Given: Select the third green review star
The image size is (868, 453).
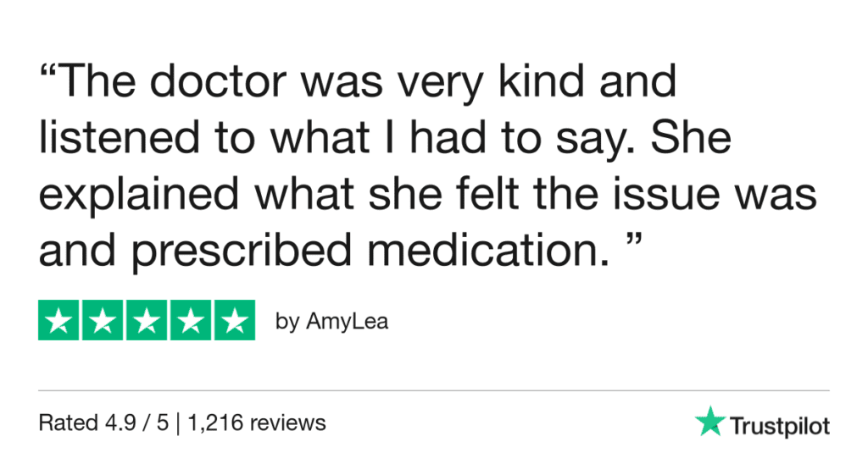Looking at the screenshot, I should [147, 321].
